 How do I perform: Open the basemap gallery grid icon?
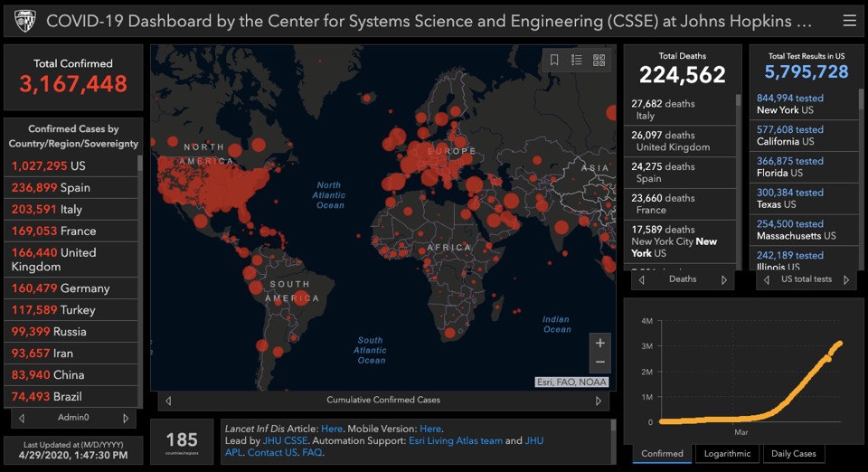coord(599,60)
